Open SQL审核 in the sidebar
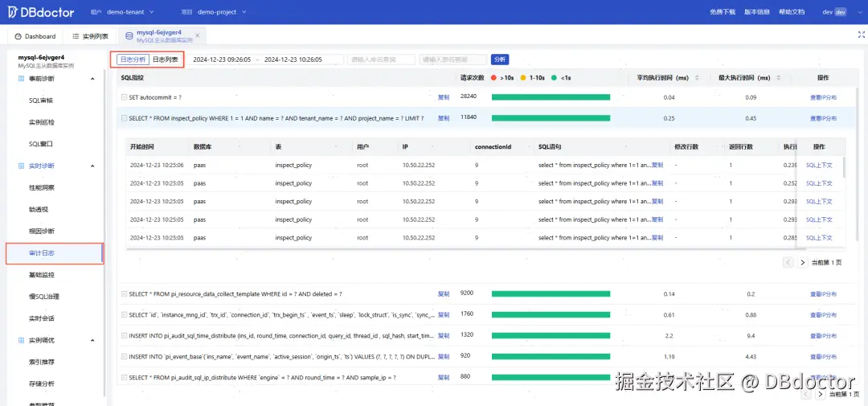 (41, 100)
